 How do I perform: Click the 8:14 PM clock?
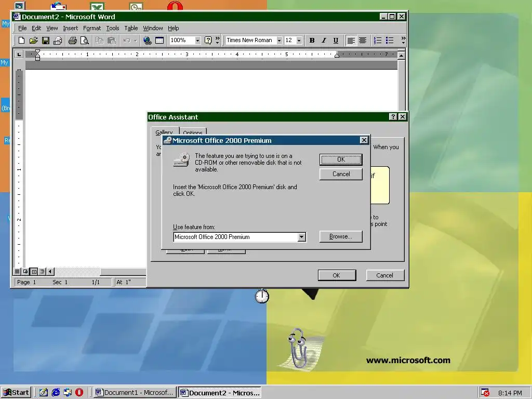(510, 393)
